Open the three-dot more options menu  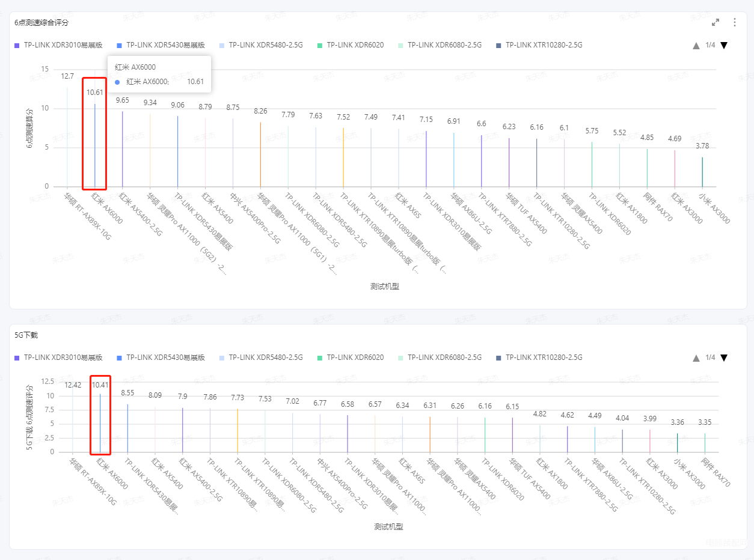coord(735,22)
